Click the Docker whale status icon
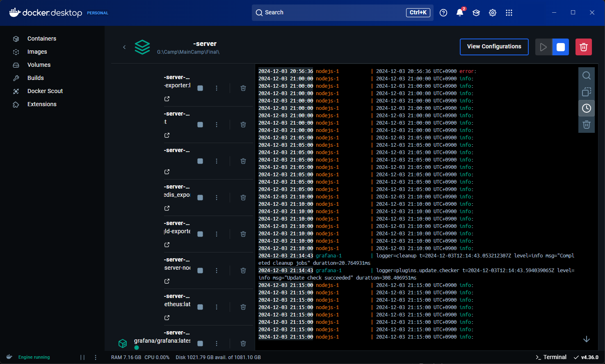 point(9,357)
